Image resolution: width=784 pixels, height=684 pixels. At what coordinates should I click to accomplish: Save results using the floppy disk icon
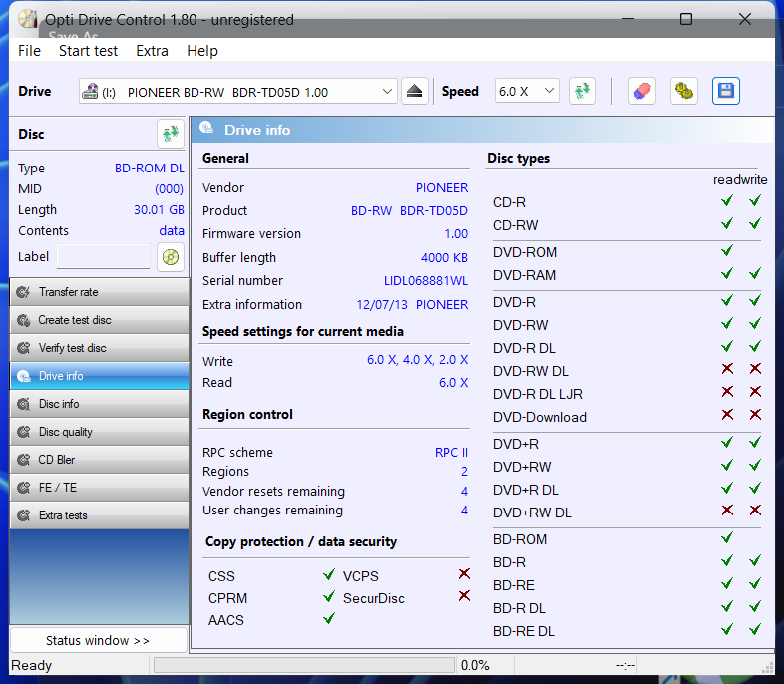[x=726, y=91]
